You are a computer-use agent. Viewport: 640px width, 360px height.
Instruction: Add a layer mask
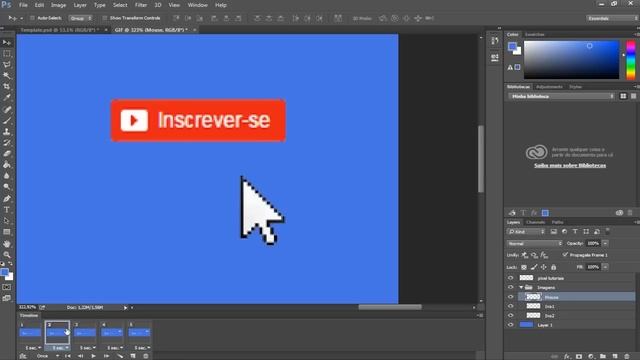[579, 356]
